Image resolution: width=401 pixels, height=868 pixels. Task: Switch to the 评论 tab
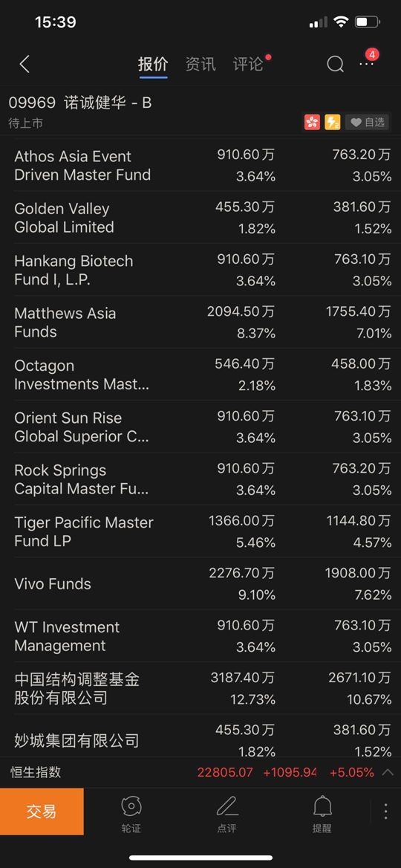[x=248, y=64]
